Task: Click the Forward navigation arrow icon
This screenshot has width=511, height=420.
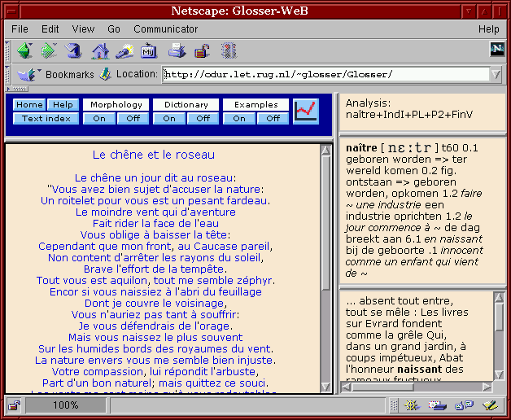Action: pos(49,50)
